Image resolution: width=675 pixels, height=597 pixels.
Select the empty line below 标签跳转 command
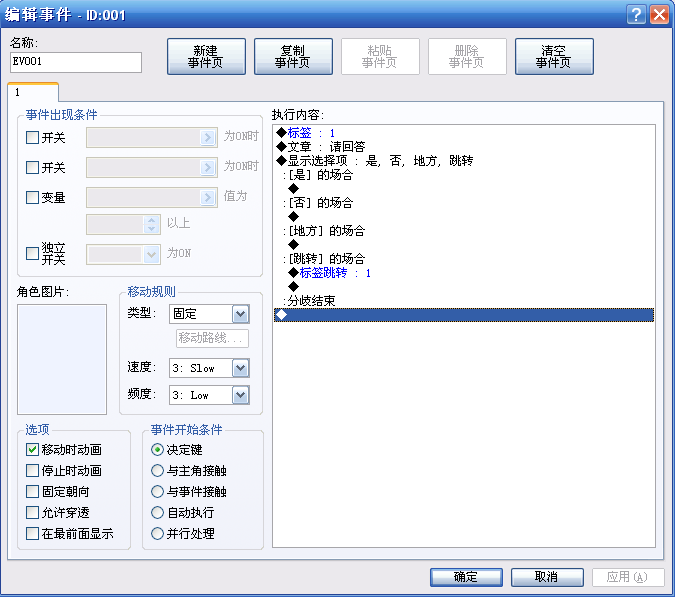click(x=464, y=287)
